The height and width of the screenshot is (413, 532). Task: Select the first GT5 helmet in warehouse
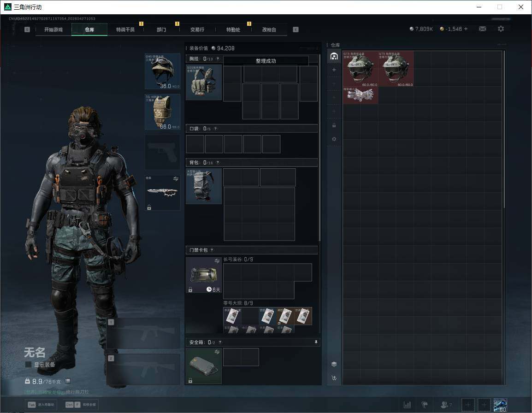361,69
